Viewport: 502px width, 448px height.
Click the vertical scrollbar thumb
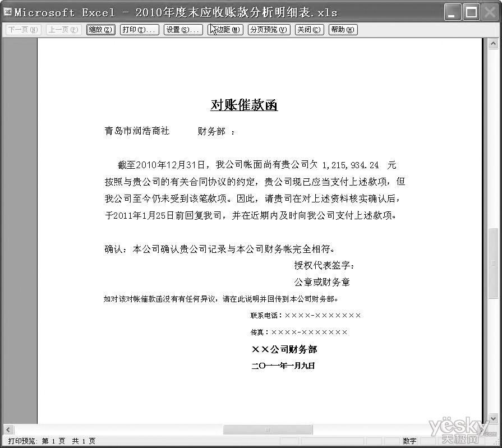click(x=493, y=263)
